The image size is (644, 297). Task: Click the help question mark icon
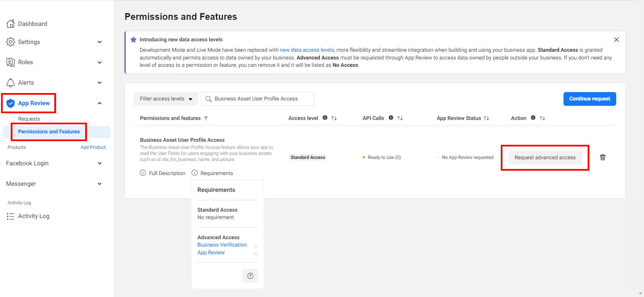click(250, 276)
